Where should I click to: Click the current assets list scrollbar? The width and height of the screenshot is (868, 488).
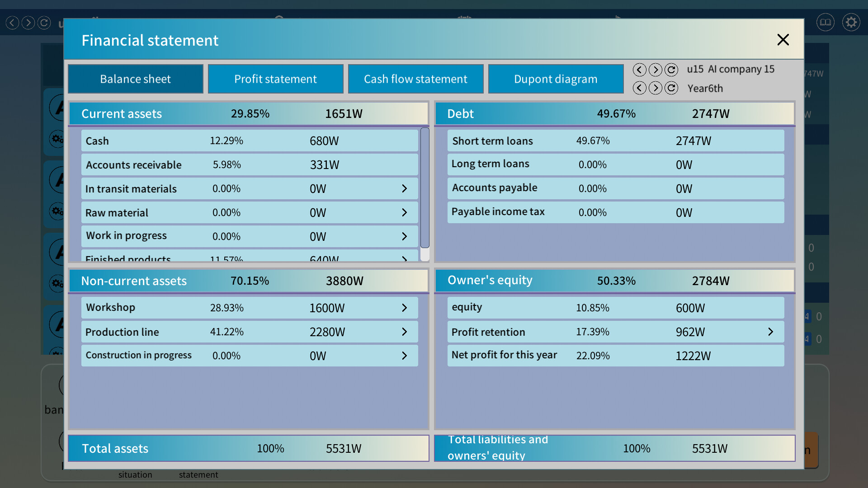(x=425, y=188)
